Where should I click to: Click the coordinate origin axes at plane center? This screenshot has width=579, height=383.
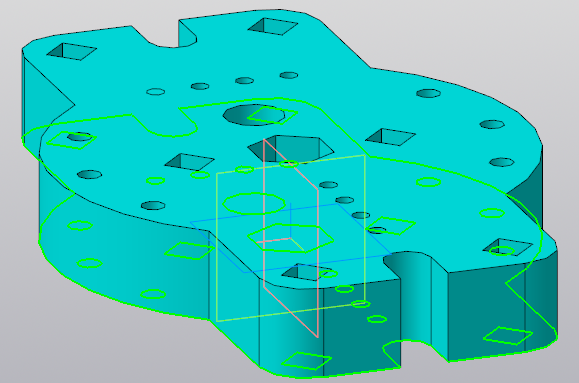[291, 239]
